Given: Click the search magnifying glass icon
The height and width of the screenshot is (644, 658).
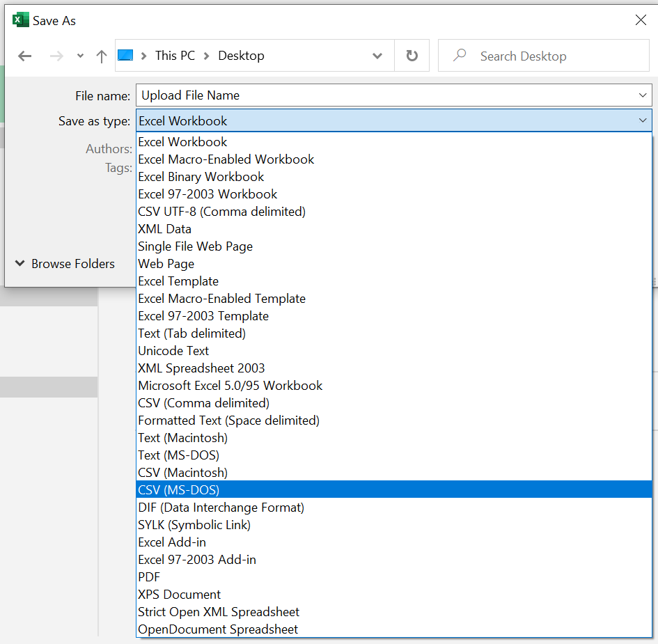Looking at the screenshot, I should [x=459, y=56].
